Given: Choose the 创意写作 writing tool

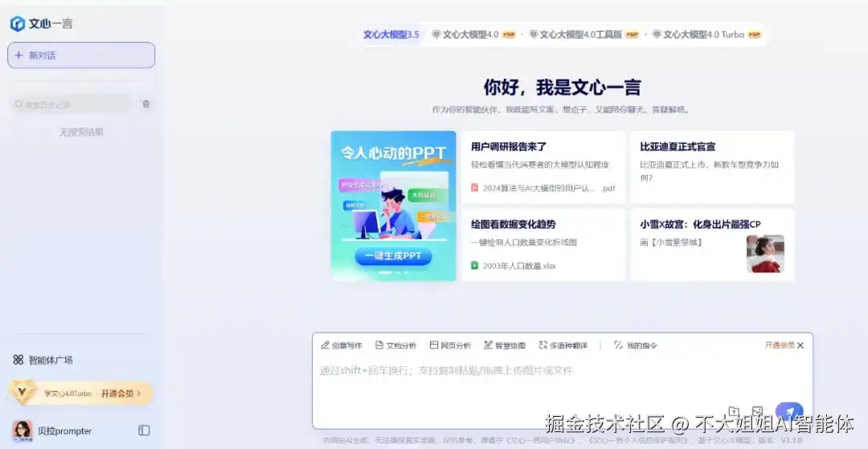Looking at the screenshot, I should [x=342, y=345].
